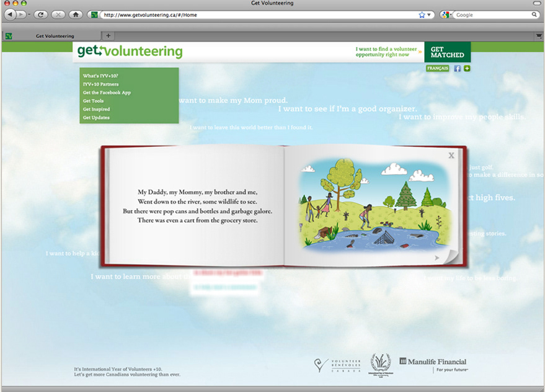Image resolution: width=545 pixels, height=392 pixels.
Task: Select Get Inspired in the green menu
Action: pyautogui.click(x=96, y=109)
